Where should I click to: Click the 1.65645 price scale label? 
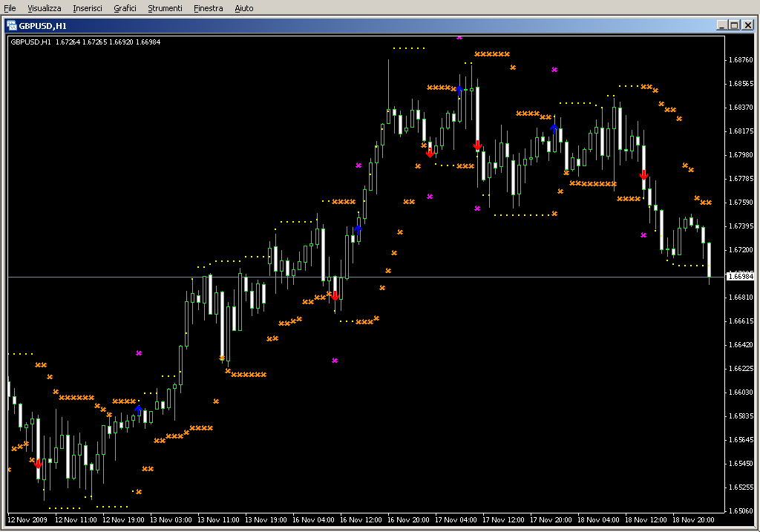pos(741,440)
